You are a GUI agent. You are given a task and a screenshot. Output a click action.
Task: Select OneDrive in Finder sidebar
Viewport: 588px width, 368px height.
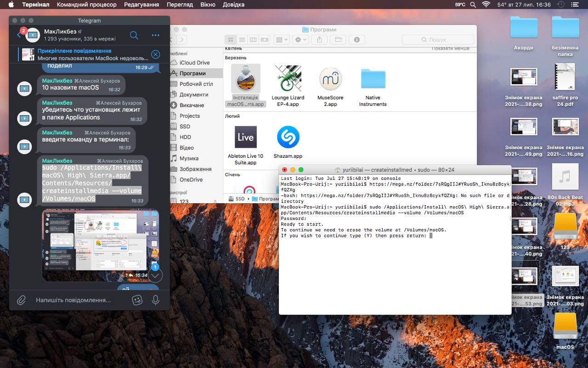tap(192, 179)
